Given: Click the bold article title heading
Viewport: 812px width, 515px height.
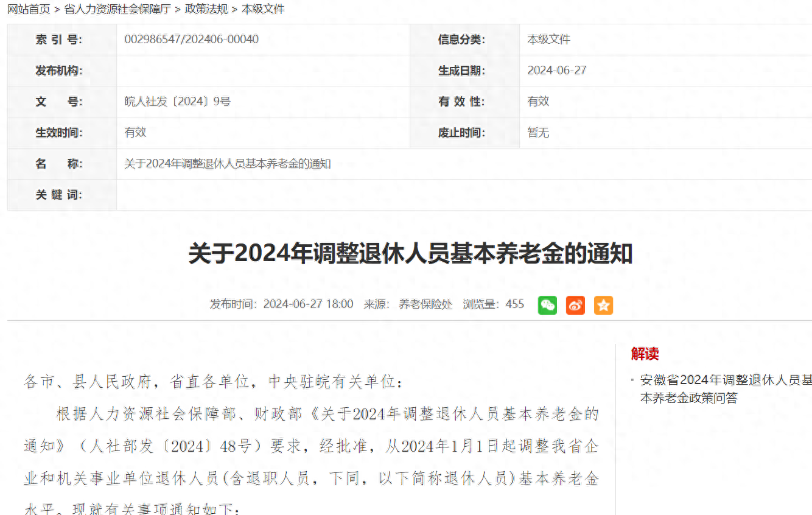Looking at the screenshot, I should [x=410, y=254].
